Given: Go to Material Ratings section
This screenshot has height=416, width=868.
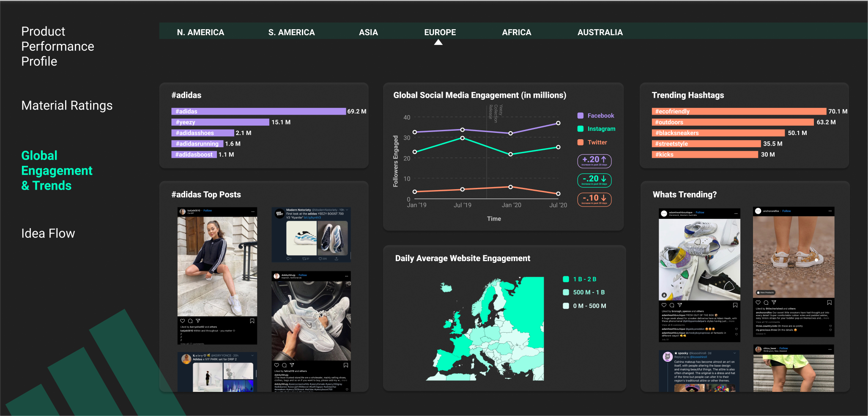Looking at the screenshot, I should click(67, 105).
